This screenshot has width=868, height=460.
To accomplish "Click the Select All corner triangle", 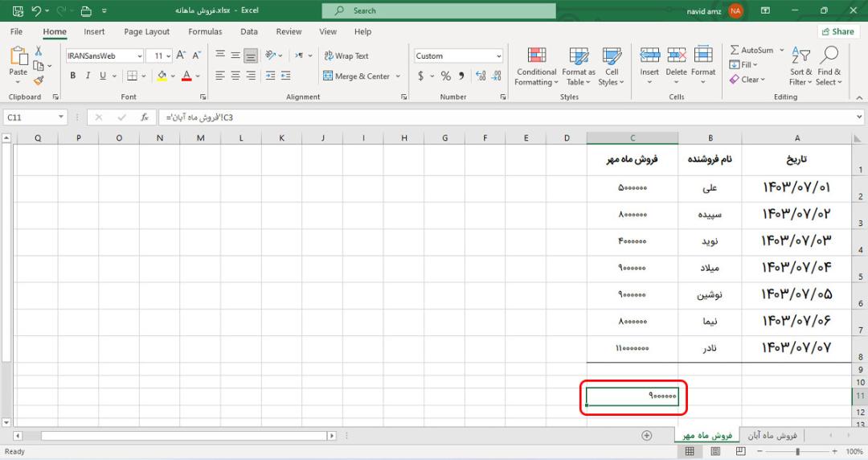I will click(858, 138).
